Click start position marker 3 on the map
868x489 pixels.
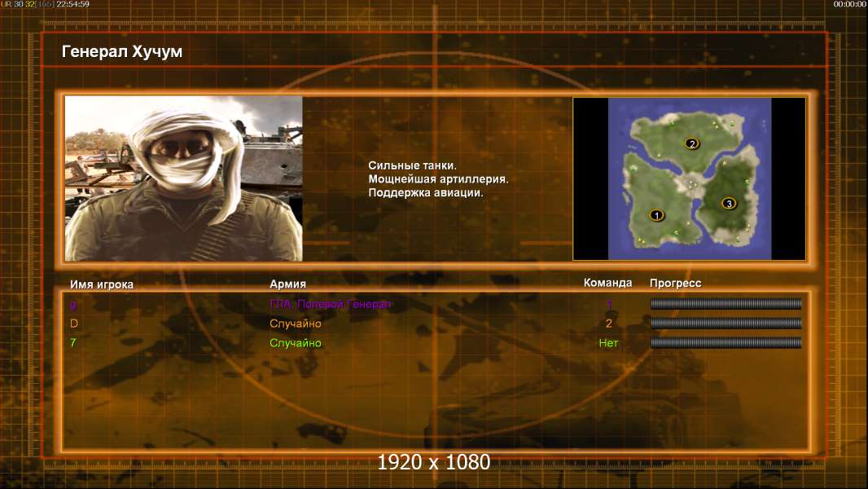click(x=729, y=203)
